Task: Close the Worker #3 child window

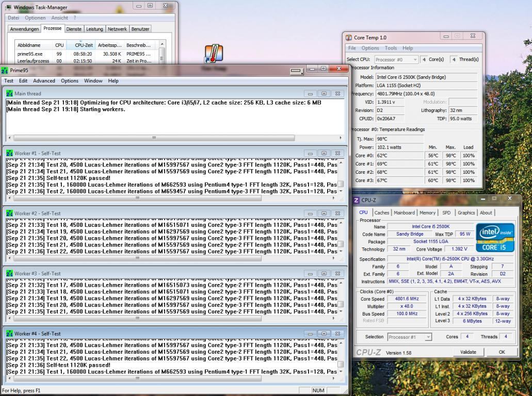Action: click(x=337, y=274)
